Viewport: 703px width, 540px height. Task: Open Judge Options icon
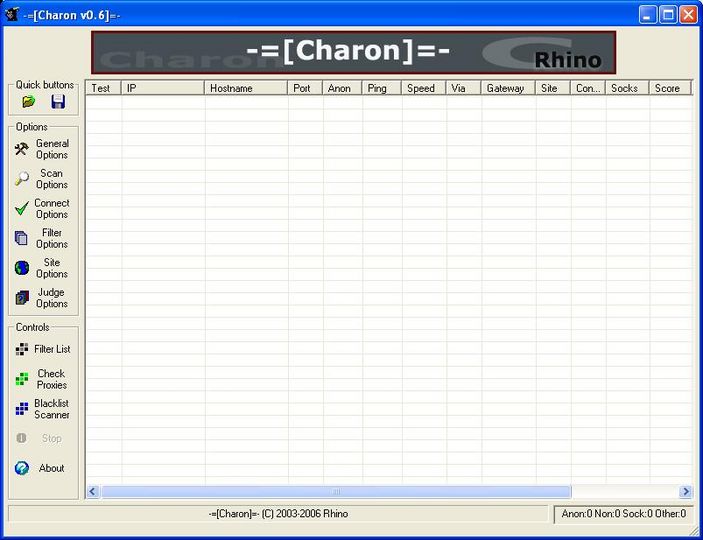click(22, 298)
